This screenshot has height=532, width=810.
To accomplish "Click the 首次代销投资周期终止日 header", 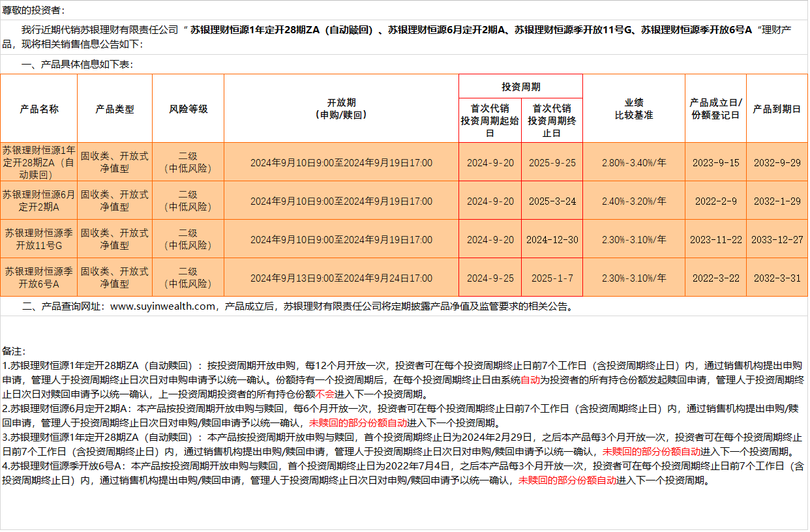I will (x=552, y=121).
